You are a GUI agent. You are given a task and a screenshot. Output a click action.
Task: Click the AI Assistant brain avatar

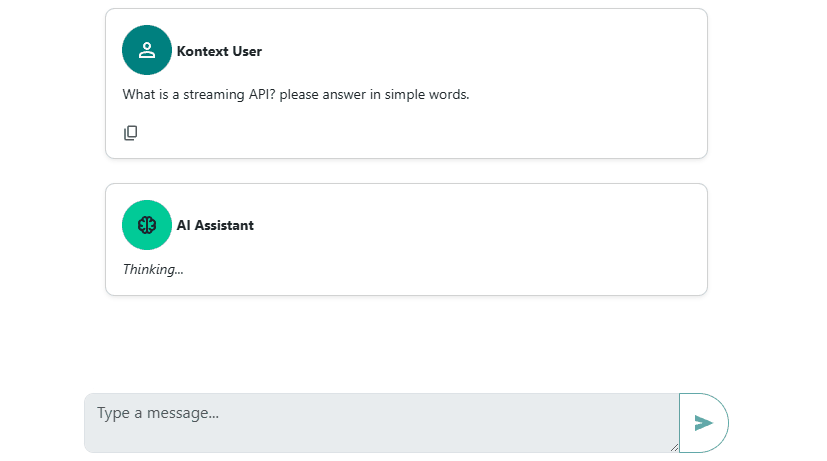pos(147,225)
